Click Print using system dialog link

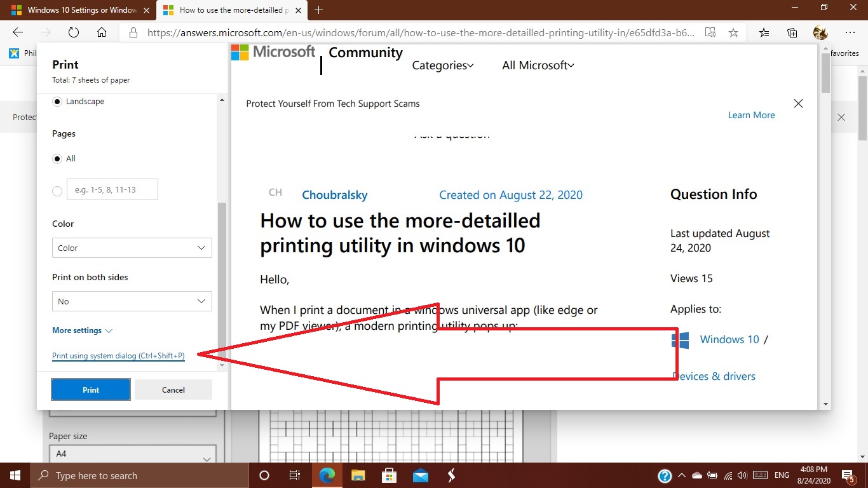pos(118,356)
